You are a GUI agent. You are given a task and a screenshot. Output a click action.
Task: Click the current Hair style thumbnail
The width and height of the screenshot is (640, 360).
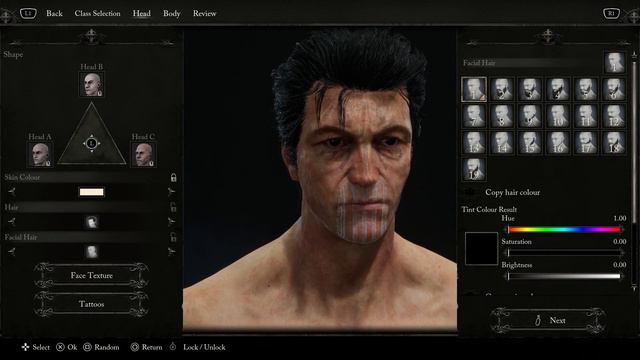coord(91,222)
